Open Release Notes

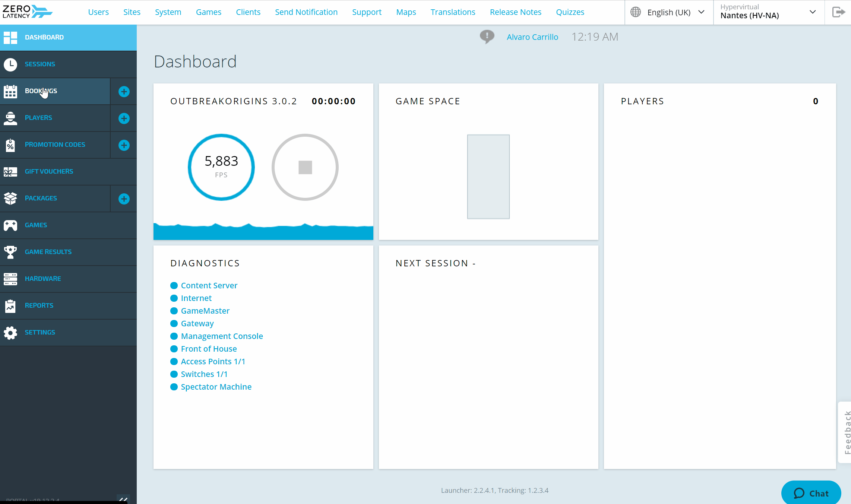[x=516, y=12]
